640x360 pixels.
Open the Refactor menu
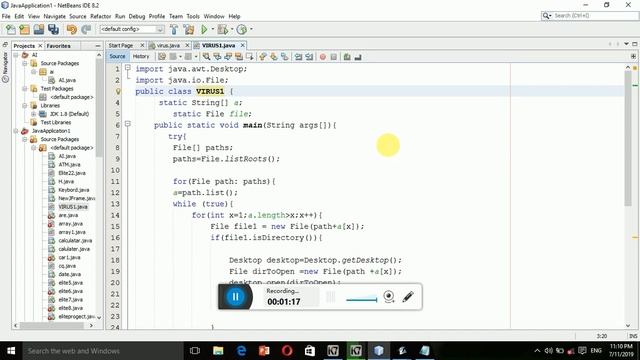[x=100, y=16]
